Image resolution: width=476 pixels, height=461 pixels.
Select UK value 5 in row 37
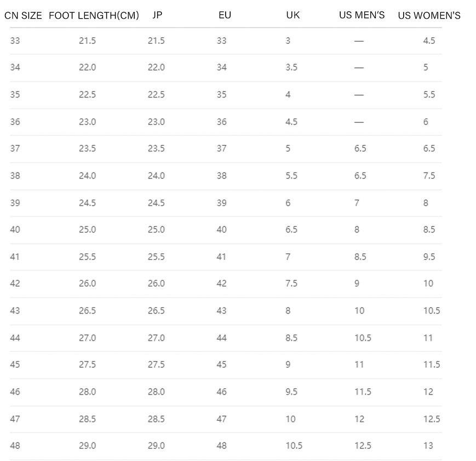tap(288, 149)
